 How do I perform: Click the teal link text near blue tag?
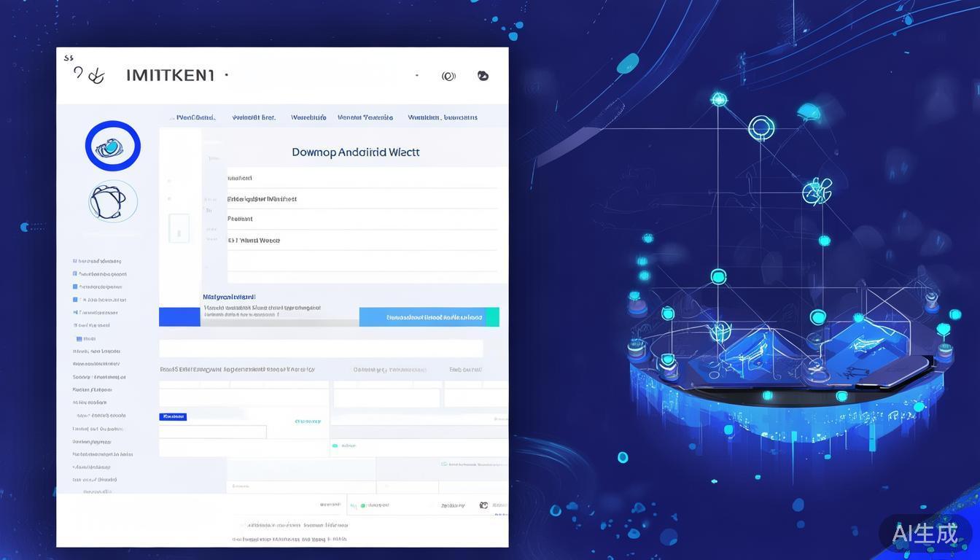tap(308, 421)
